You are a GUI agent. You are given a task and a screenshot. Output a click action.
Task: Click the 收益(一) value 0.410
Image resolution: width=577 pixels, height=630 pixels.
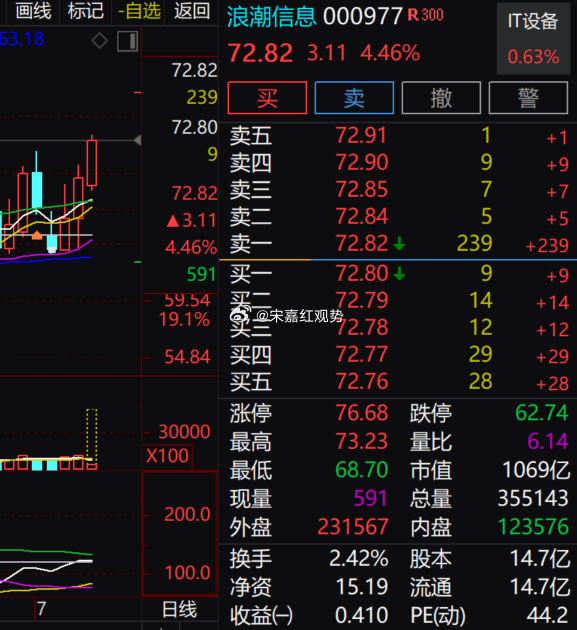[362, 615]
